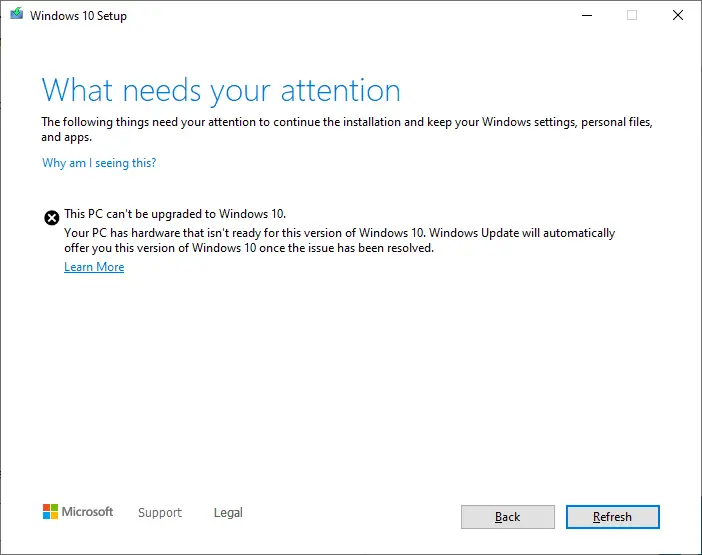Open the Learn More link

94,267
